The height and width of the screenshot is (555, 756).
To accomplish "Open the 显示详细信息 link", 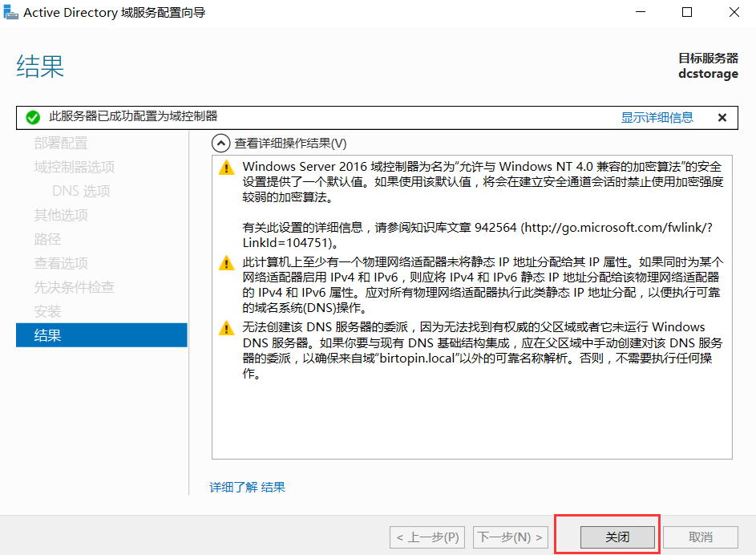I will (x=657, y=118).
